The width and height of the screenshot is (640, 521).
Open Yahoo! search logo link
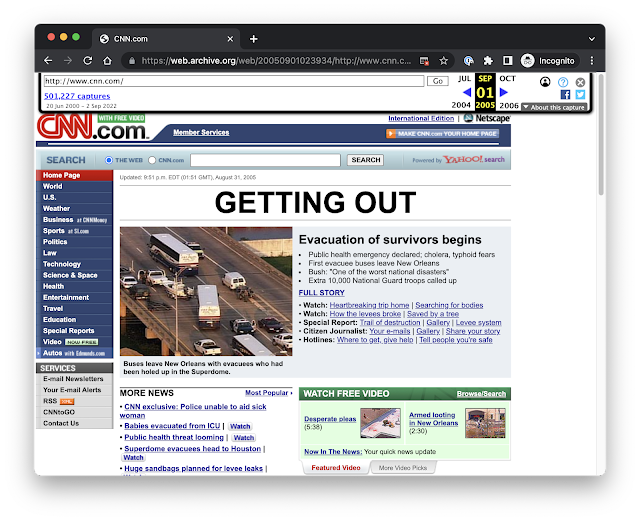tap(474, 160)
